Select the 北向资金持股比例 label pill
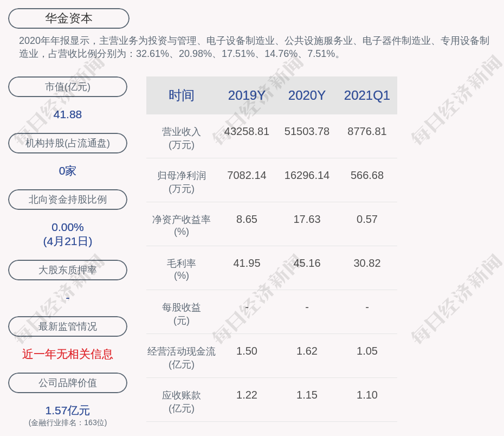 click(x=68, y=200)
